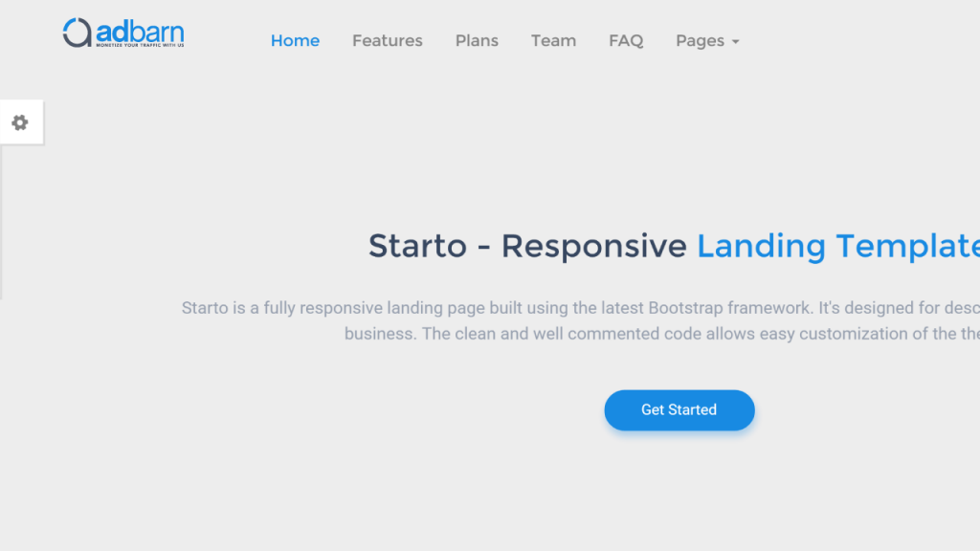This screenshot has height=551, width=980.
Task: Click the adbarn logo wordmark
Action: pos(140,31)
